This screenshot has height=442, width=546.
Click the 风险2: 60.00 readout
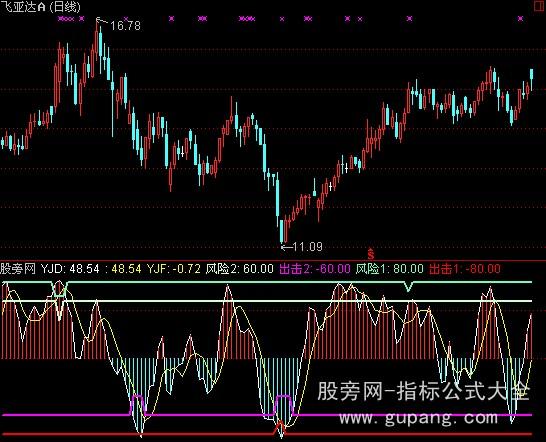click(x=240, y=269)
